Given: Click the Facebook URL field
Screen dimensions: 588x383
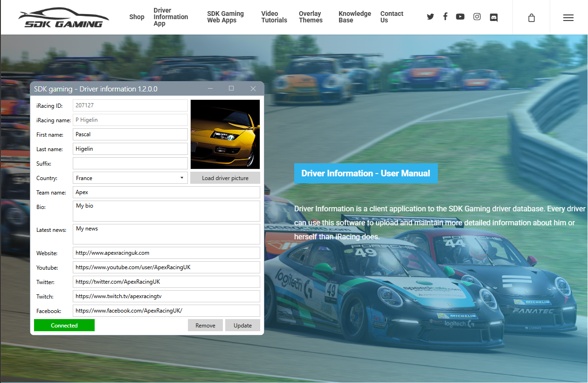Looking at the screenshot, I should tap(166, 311).
